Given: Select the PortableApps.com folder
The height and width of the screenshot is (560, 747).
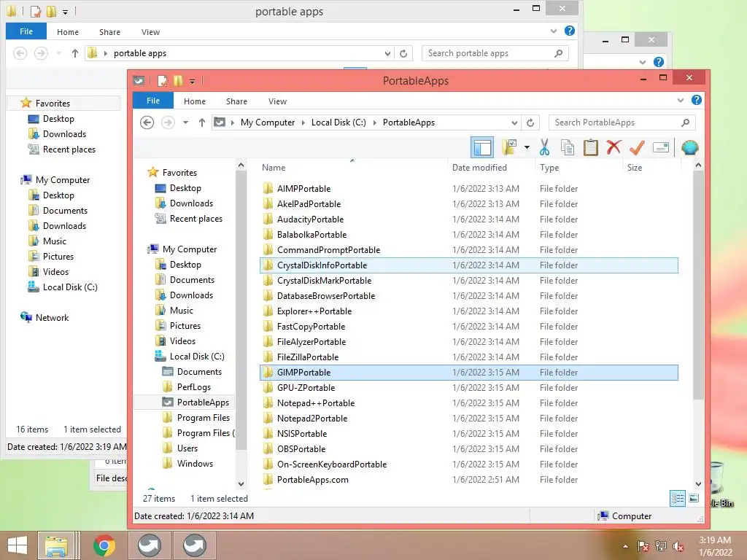Looking at the screenshot, I should pos(469,480).
